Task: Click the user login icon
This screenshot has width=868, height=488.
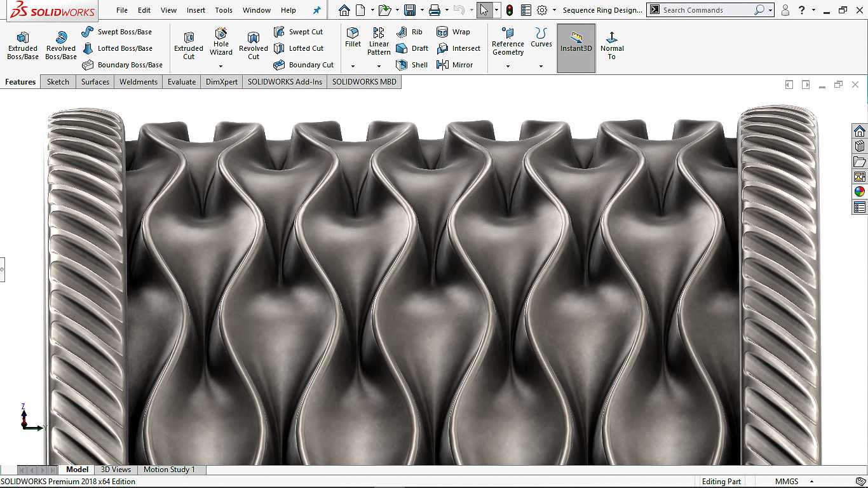Action: [x=785, y=10]
